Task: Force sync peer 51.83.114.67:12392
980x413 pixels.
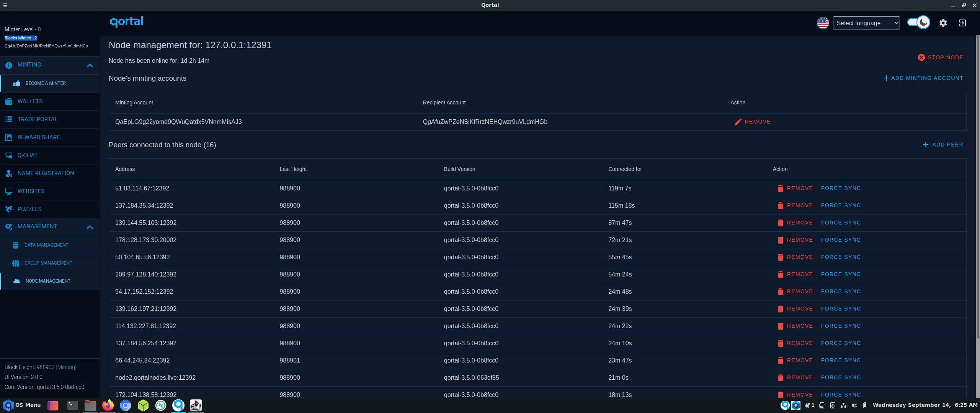Action: (x=841, y=189)
